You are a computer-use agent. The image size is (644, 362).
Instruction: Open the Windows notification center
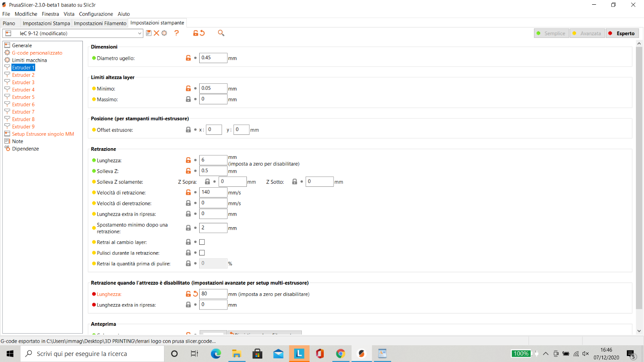631,354
